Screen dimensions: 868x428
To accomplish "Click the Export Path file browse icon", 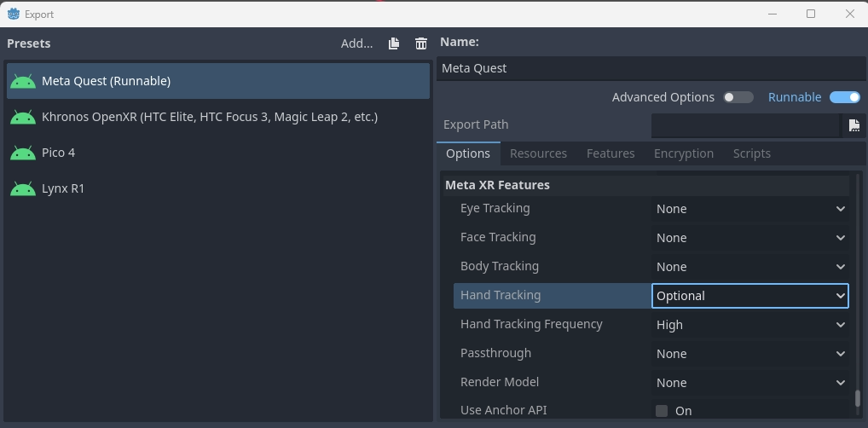I will (x=854, y=125).
